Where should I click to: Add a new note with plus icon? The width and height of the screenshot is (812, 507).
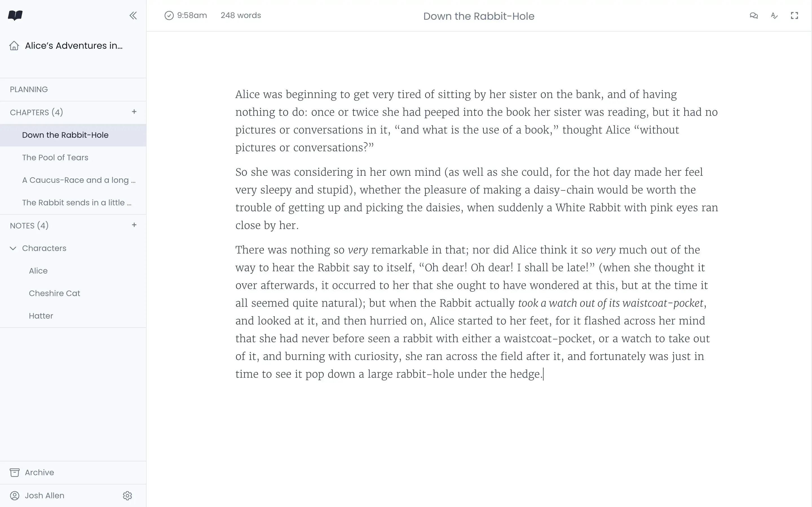point(134,225)
